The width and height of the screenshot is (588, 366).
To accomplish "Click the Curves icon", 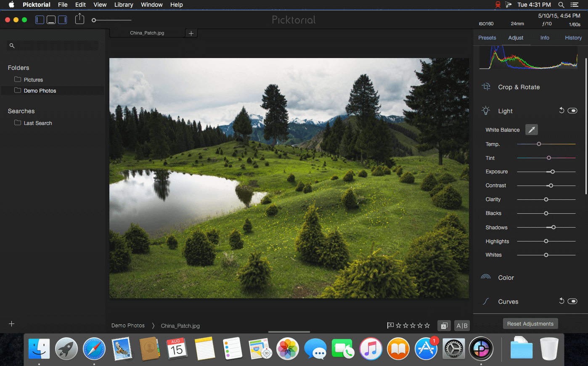I will pos(486,301).
